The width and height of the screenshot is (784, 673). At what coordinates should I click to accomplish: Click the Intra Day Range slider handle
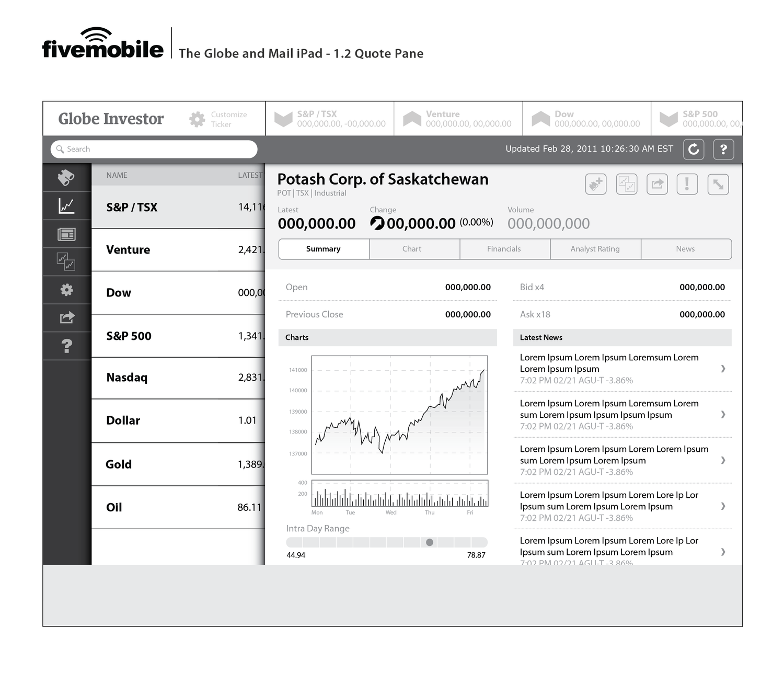tap(430, 542)
